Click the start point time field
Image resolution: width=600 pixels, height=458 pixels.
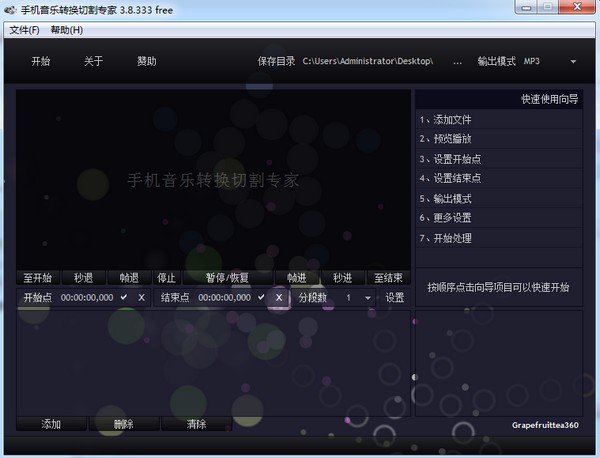click(86, 298)
